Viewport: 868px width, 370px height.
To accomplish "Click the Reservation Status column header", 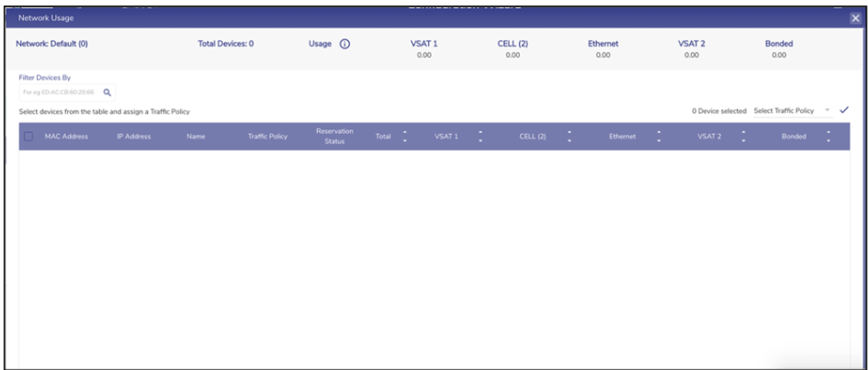I will point(334,137).
